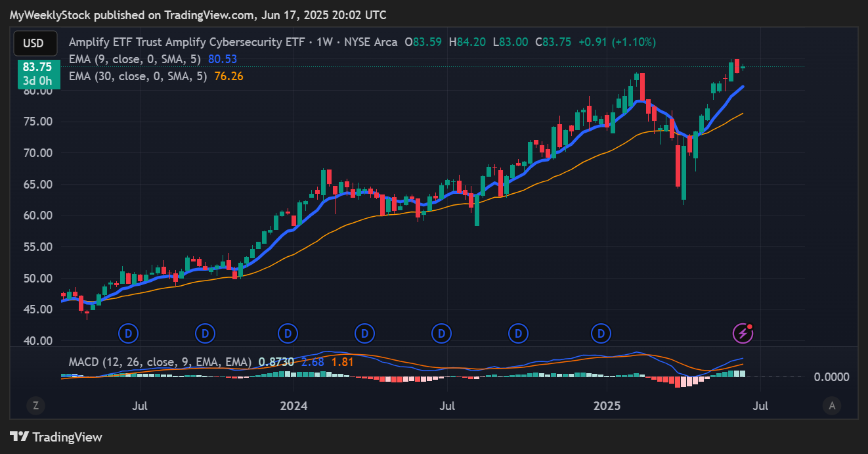The image size is (868, 454).
Task: Click the 2024 label on time axis
Action: (293, 406)
